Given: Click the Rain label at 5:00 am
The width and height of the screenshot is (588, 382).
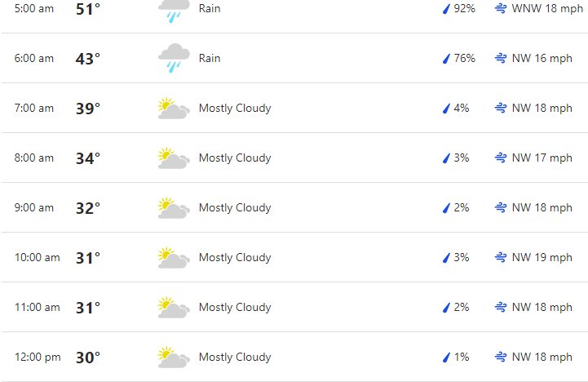Looking at the screenshot, I should (x=210, y=8).
